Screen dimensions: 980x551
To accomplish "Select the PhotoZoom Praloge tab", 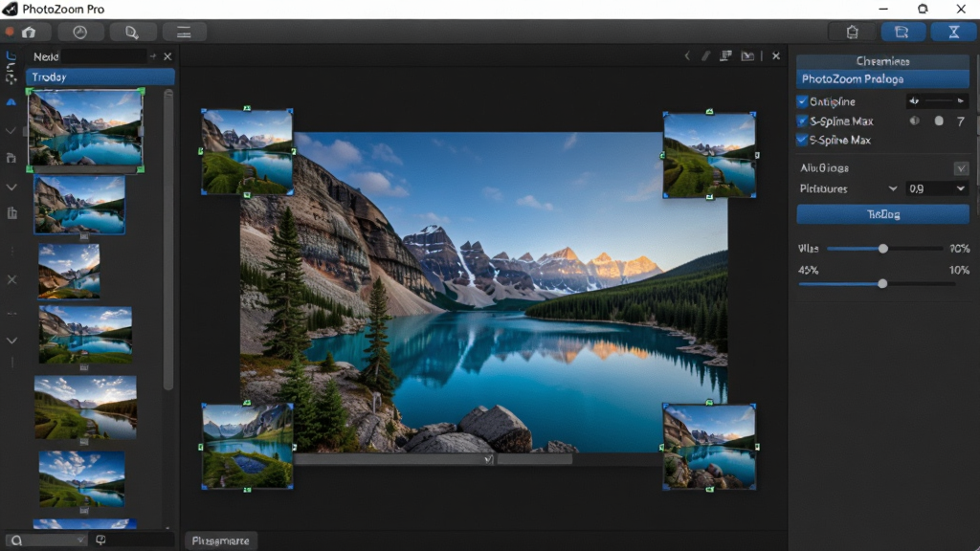I will pos(882,78).
